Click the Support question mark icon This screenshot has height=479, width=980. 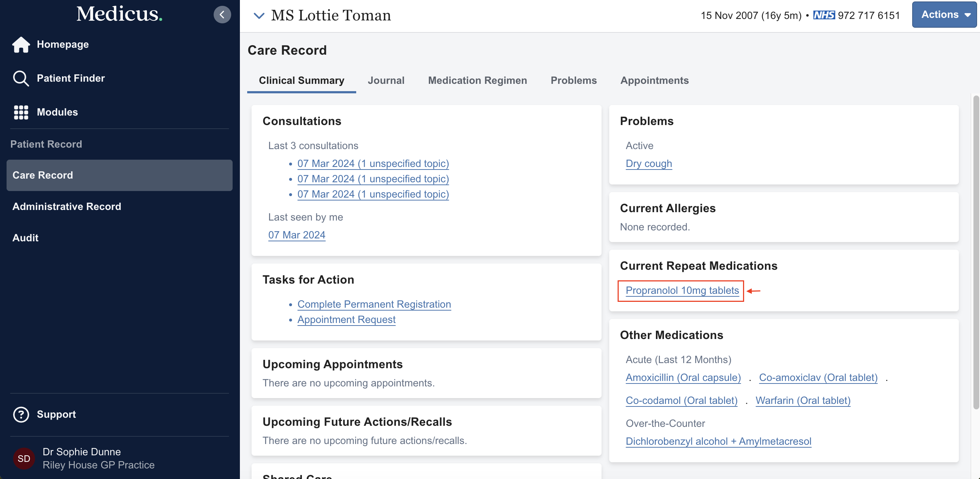click(21, 414)
